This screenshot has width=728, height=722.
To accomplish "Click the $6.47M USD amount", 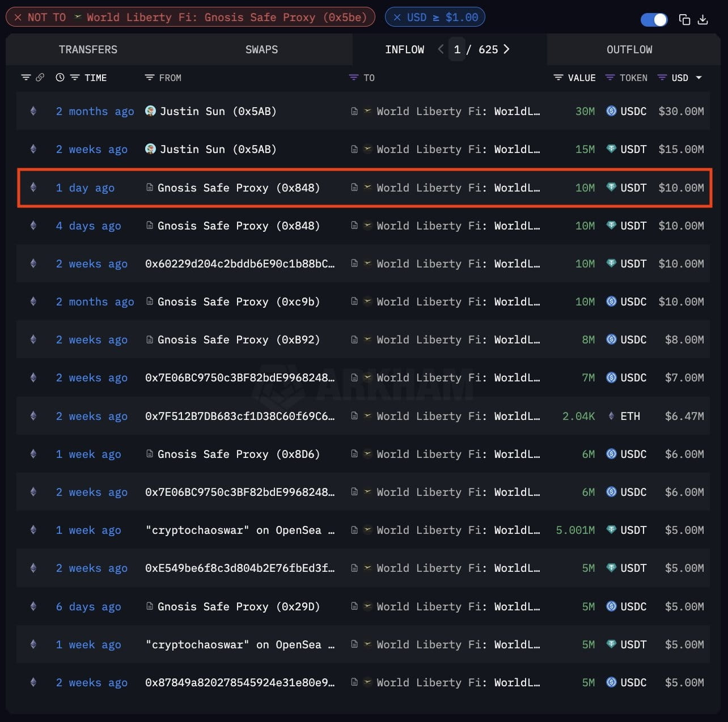I will 684,416.
